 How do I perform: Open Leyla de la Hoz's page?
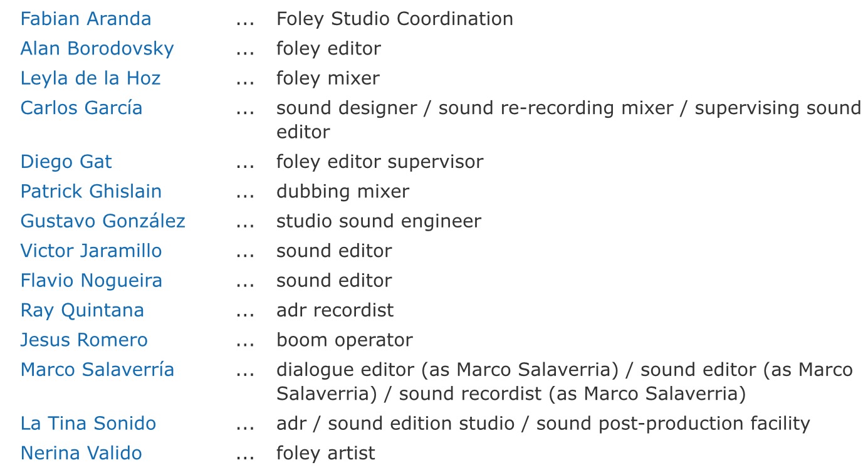[90, 78]
